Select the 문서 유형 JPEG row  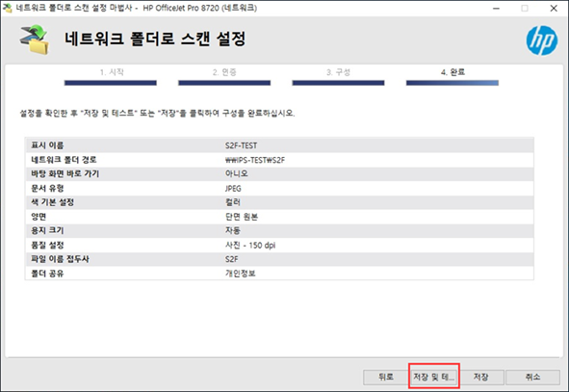pos(279,188)
